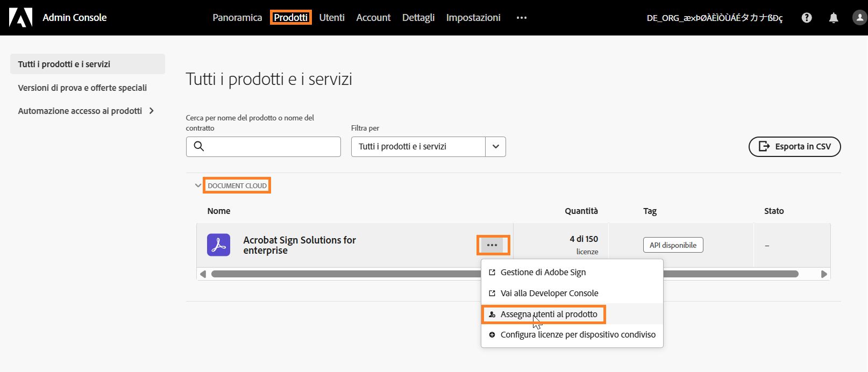Click the horizontal scrollbar thumb
868x372 pixels.
504,274
